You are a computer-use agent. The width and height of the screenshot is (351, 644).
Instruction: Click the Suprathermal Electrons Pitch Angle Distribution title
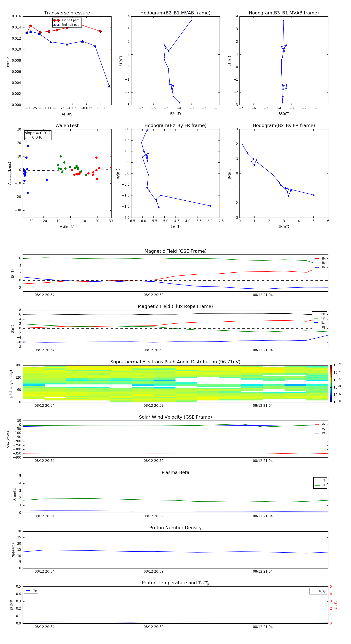[175, 362]
